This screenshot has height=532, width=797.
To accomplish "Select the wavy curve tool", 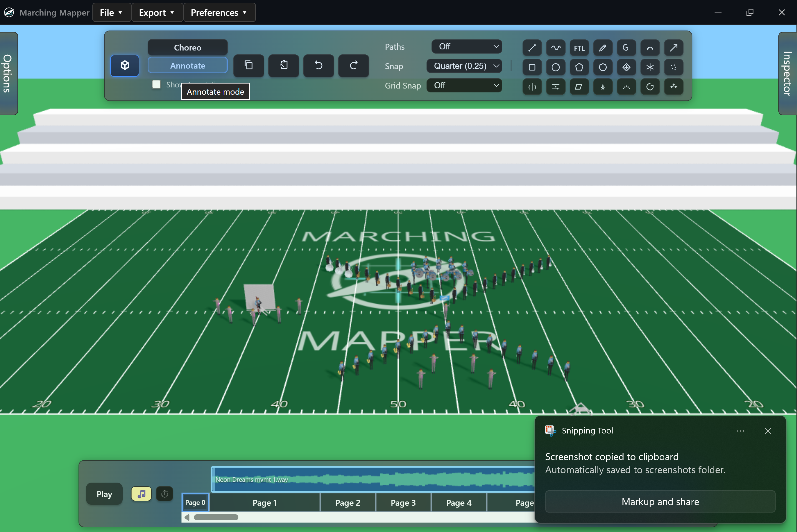I will pos(556,48).
